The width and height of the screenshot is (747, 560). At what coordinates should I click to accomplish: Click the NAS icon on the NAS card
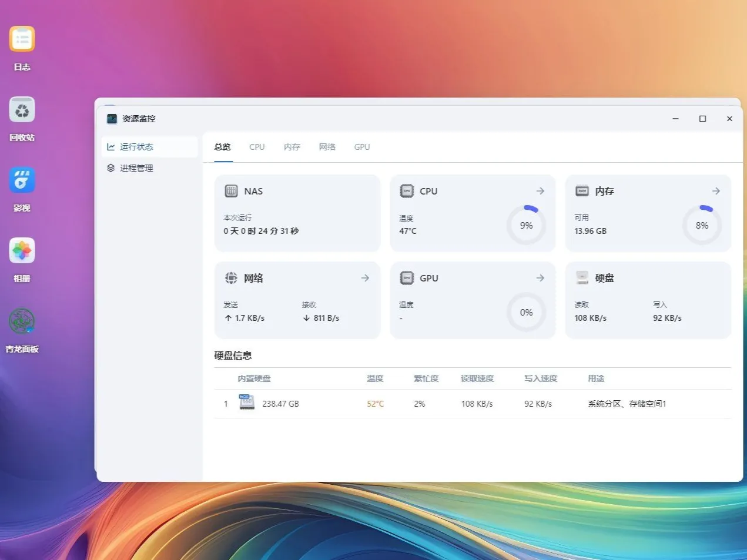231,190
